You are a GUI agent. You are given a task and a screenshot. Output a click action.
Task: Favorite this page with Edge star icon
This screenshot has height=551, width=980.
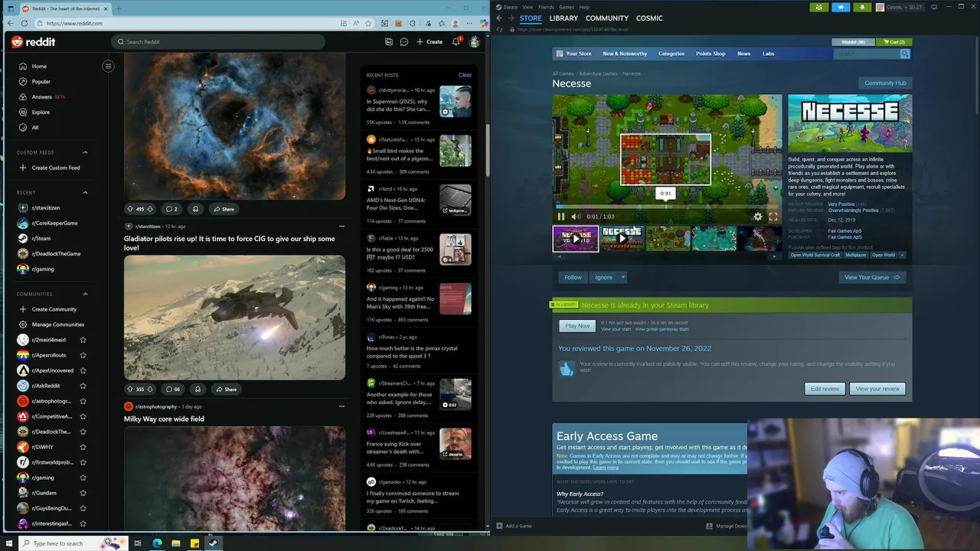pyautogui.click(x=368, y=24)
